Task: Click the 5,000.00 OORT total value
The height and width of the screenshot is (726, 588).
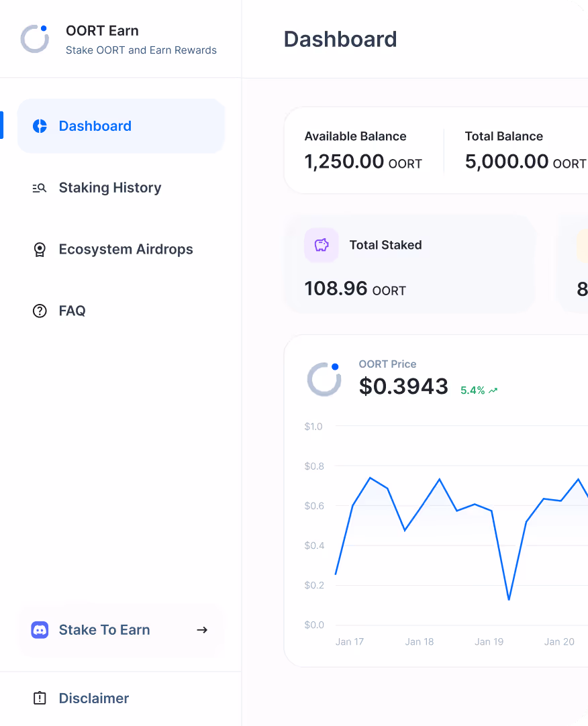Action: tap(526, 162)
